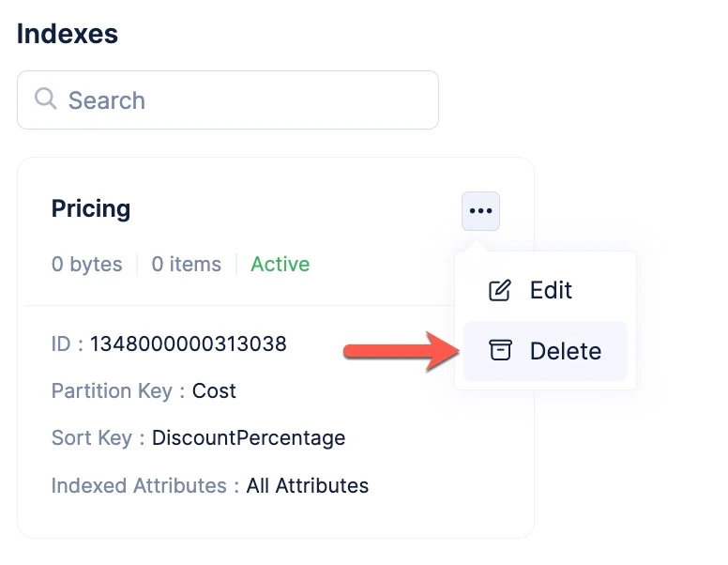Click the index ID number 1348000000313038
This screenshot has height=565, width=728.
click(188, 344)
